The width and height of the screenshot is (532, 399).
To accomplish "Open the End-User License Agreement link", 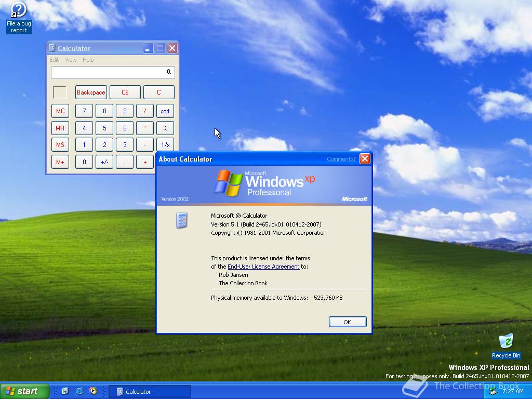I will (x=263, y=267).
